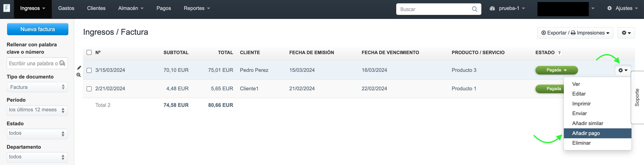Screen dimensions: 644x165
Task: Open Tipo de documento Factura selector
Action: (37, 87)
